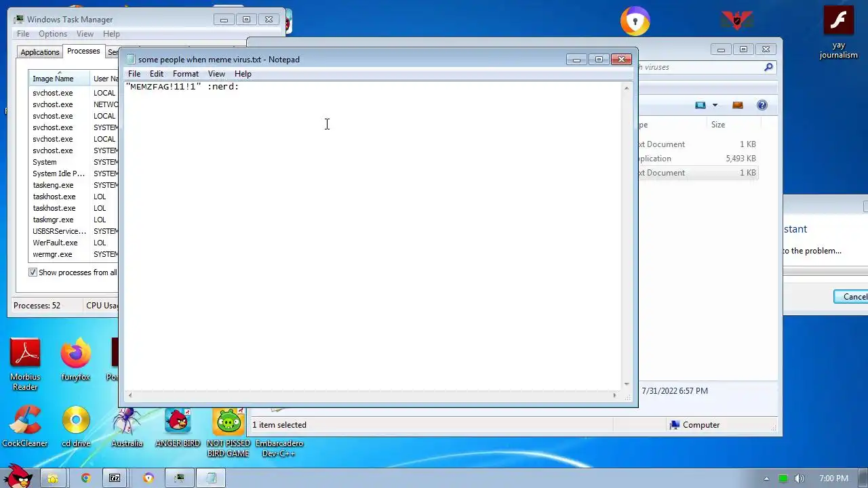Click the Explorer search magnifier icon
This screenshot has height=488, width=868.
click(x=768, y=67)
